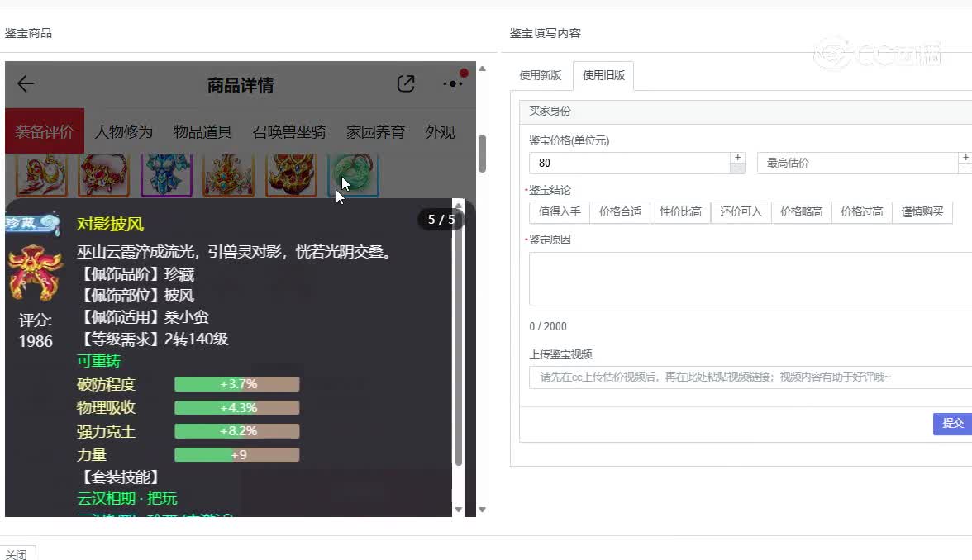Click the 【佩饰品阶】珍藏 line
The image size is (972, 560).
(136, 274)
